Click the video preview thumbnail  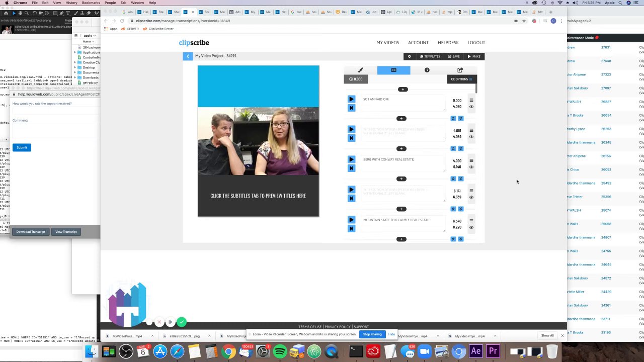pyautogui.click(x=258, y=141)
